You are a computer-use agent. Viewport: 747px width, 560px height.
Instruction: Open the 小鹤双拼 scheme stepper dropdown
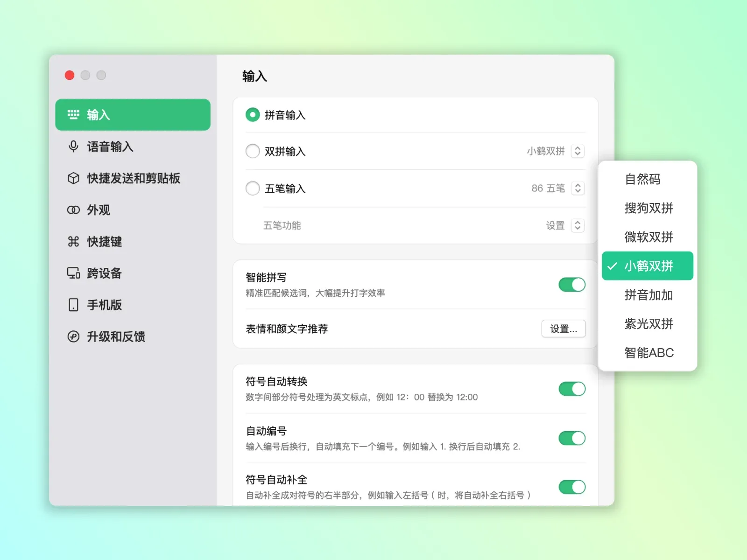coord(578,151)
